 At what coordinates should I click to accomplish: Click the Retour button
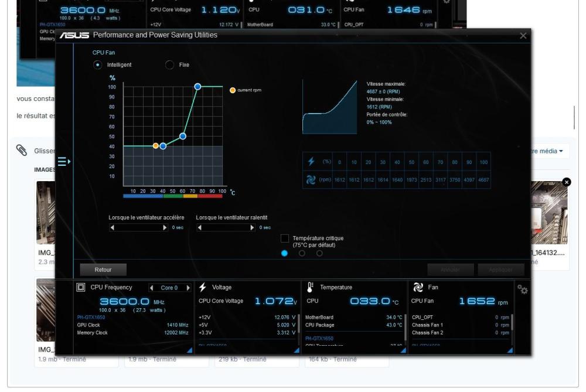tap(103, 270)
